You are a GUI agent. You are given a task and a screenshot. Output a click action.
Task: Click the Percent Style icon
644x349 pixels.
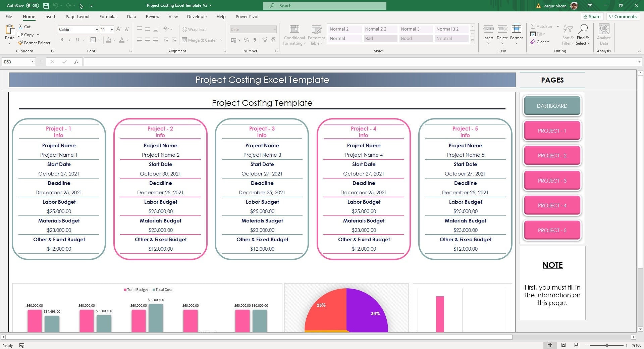click(x=247, y=40)
